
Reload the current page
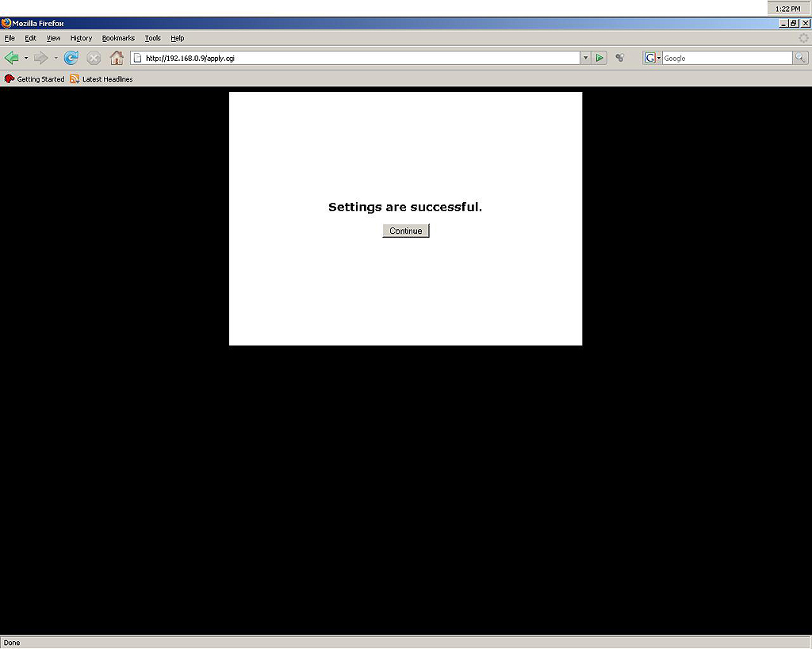pyautogui.click(x=71, y=58)
